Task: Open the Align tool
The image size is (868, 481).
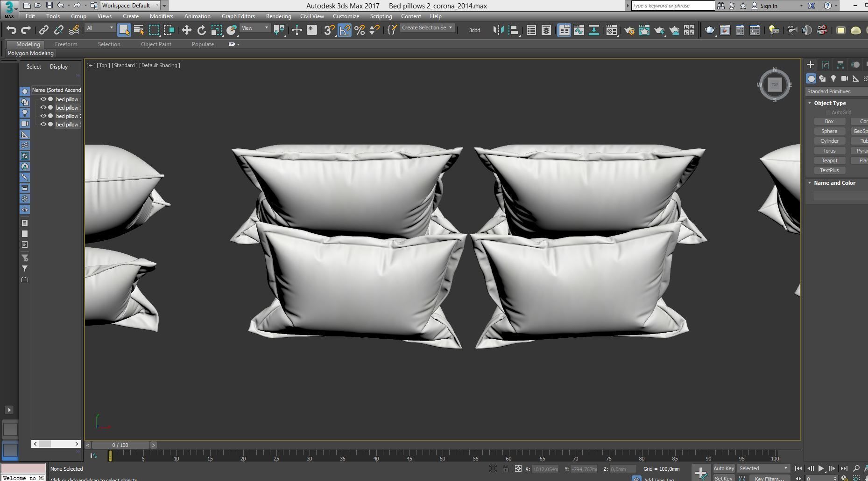Action: click(513, 30)
